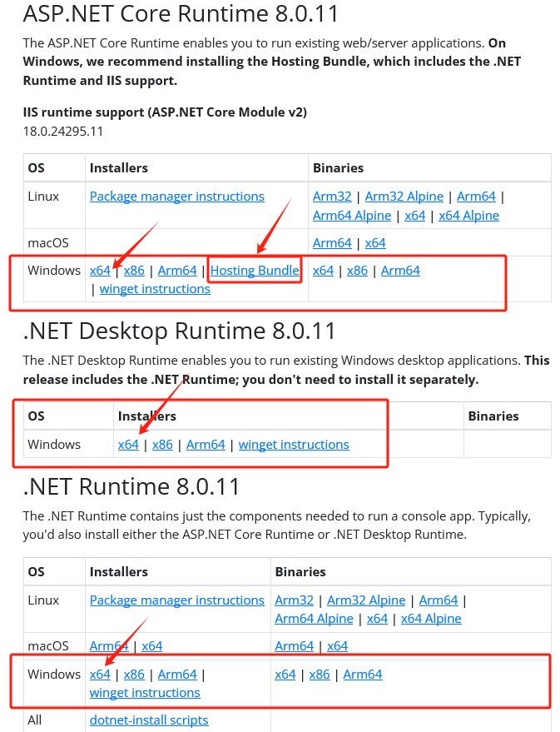Download ASP.NET Core Windows x86 installer

pyautogui.click(x=134, y=271)
